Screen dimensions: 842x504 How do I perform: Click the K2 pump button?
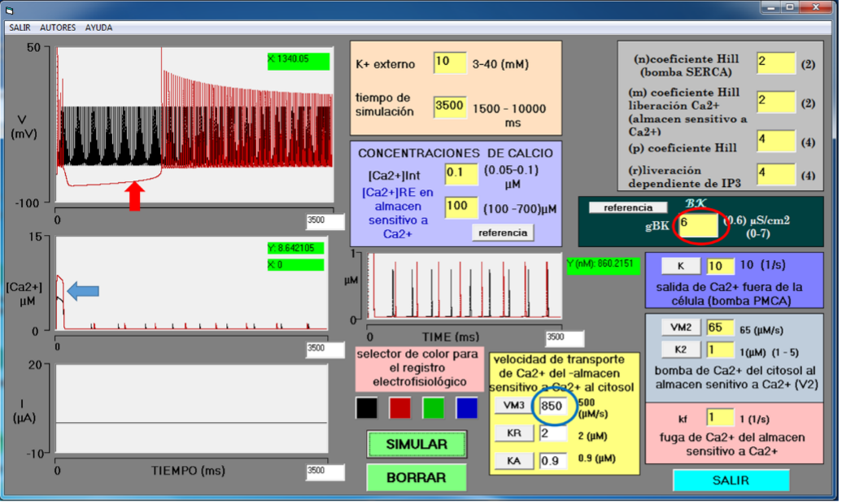(x=679, y=349)
